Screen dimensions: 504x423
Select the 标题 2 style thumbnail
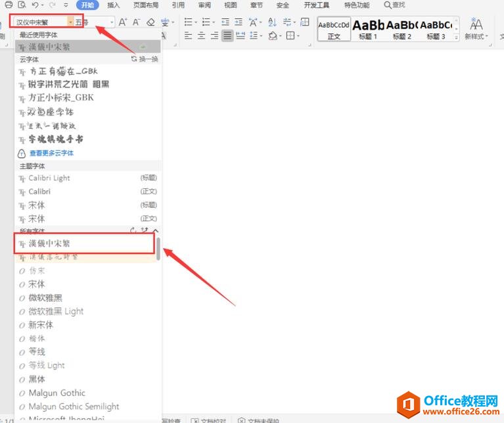point(401,29)
